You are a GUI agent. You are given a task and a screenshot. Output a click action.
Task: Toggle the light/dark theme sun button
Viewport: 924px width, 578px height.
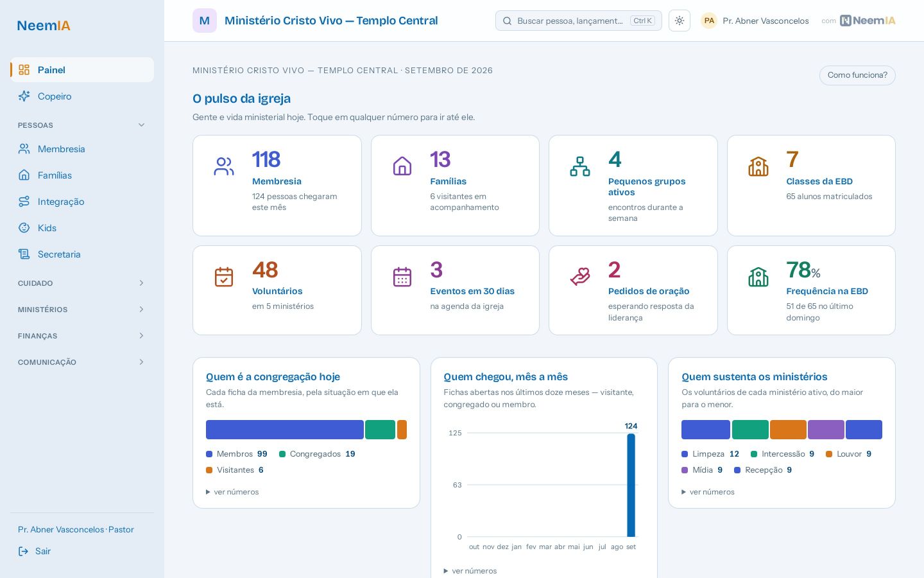coord(680,21)
